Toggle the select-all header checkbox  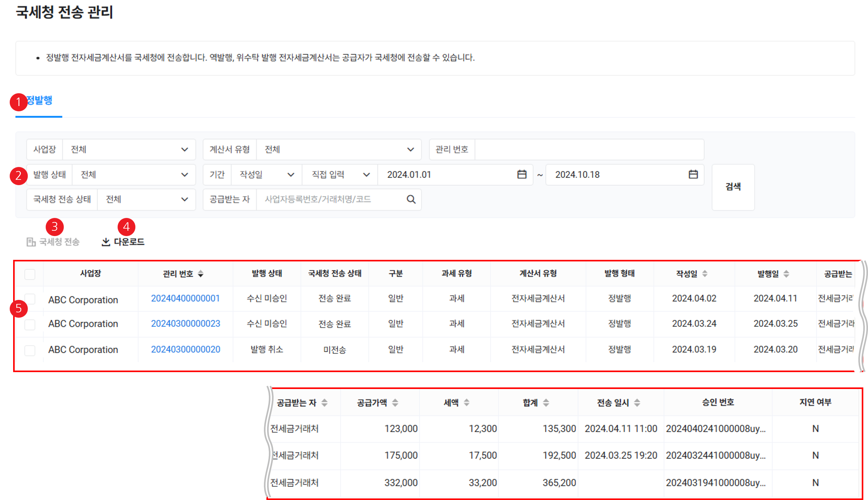(30, 274)
